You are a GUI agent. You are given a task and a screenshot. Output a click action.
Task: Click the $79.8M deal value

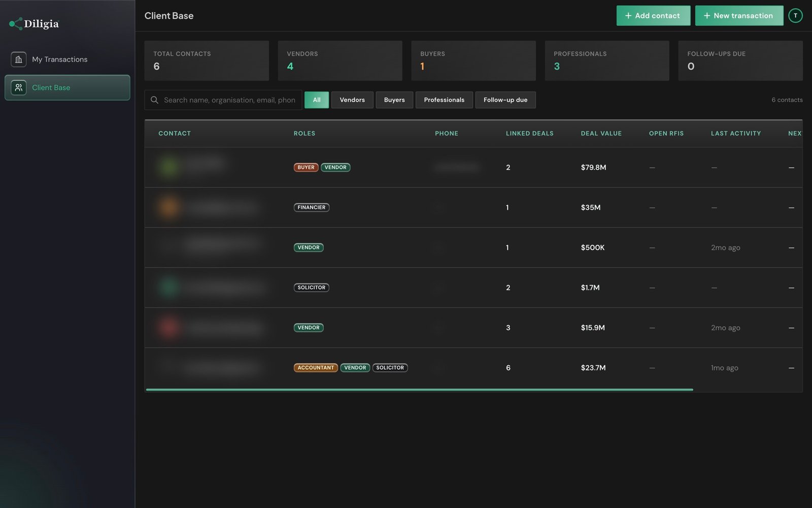593,168
